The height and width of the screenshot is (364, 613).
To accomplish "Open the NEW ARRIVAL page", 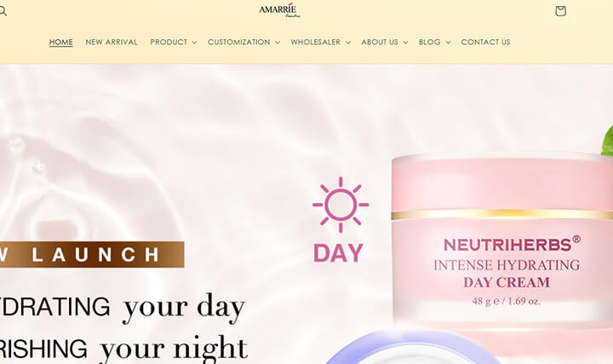I will coord(112,42).
